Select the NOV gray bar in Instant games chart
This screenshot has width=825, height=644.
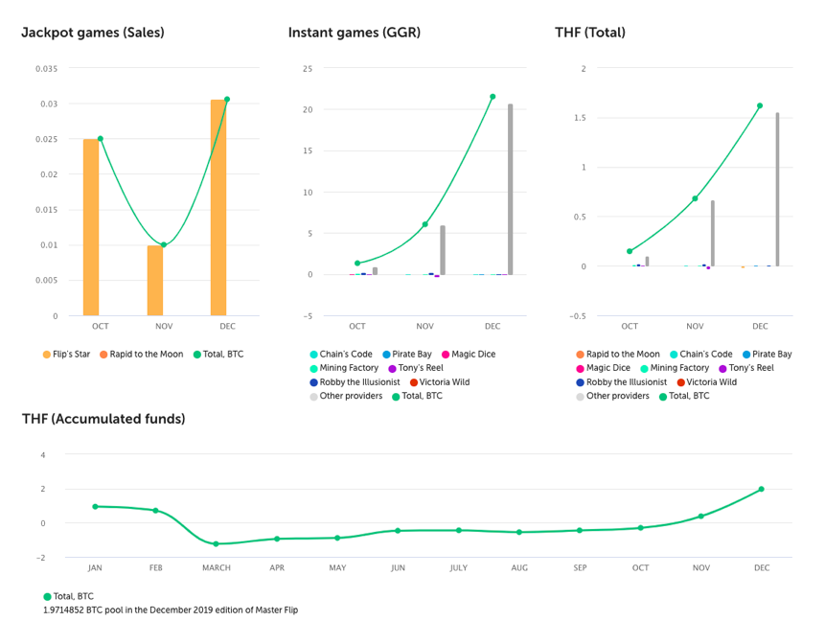[x=443, y=250]
